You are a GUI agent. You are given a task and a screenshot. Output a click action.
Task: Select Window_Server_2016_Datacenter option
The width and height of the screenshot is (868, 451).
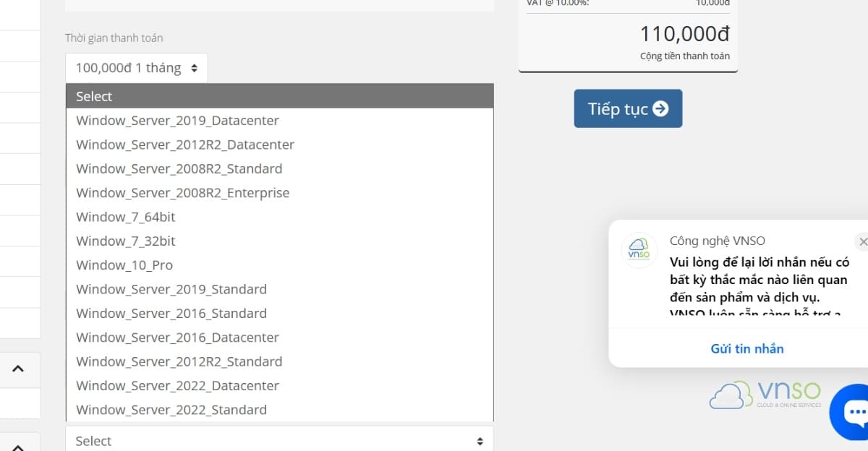[x=279, y=338]
